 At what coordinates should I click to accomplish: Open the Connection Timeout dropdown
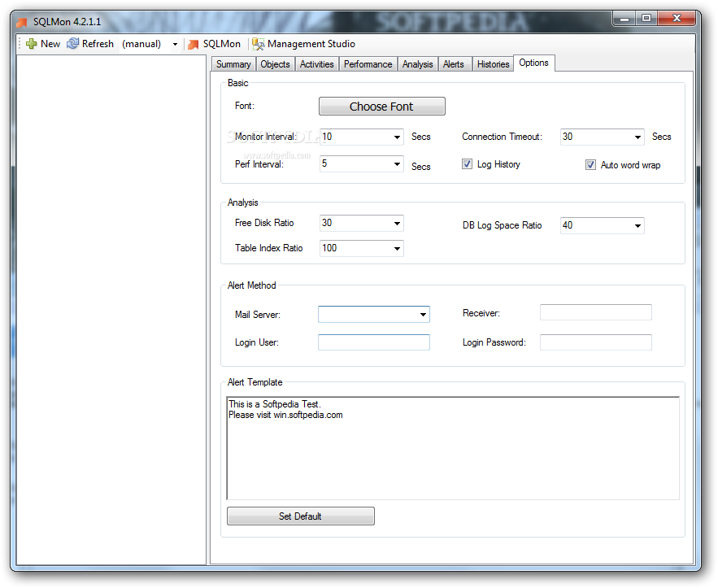click(x=637, y=137)
